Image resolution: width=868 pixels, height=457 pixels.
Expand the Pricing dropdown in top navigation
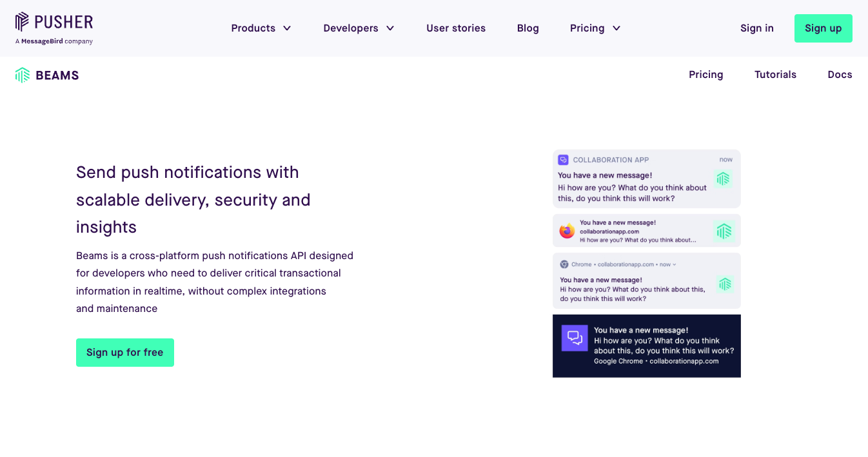595,28
